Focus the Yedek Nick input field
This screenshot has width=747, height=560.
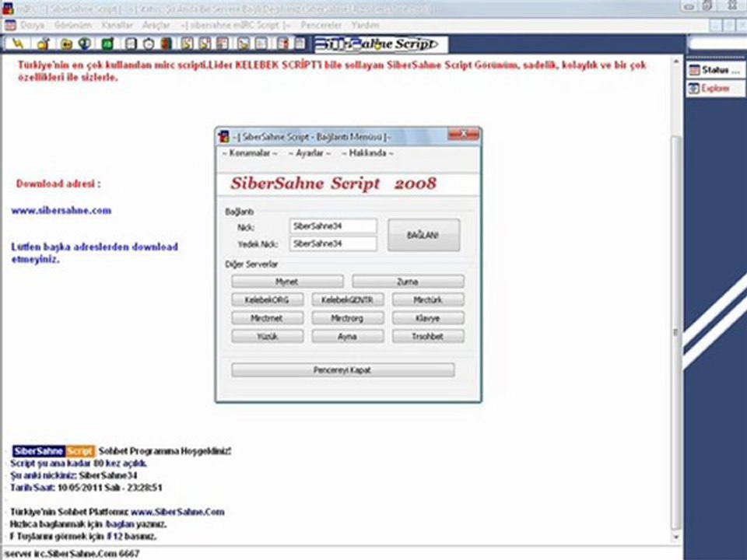pos(333,243)
